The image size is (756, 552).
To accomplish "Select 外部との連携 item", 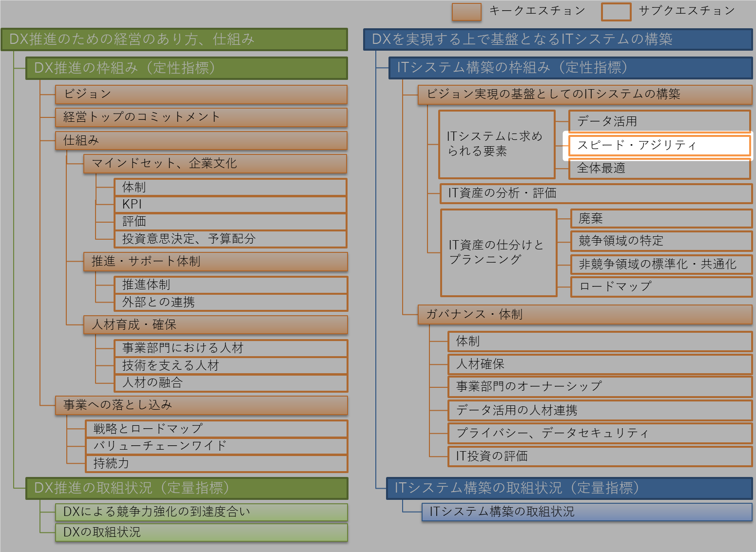I will coord(230,302).
